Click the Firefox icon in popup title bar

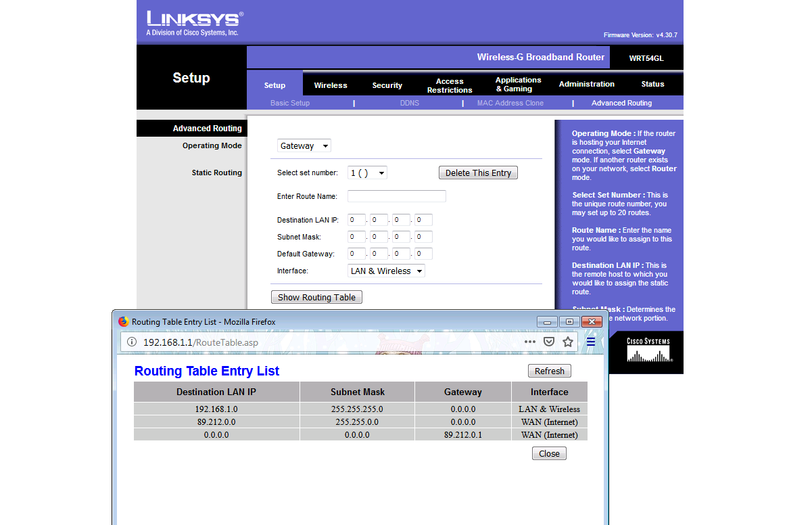[123, 322]
